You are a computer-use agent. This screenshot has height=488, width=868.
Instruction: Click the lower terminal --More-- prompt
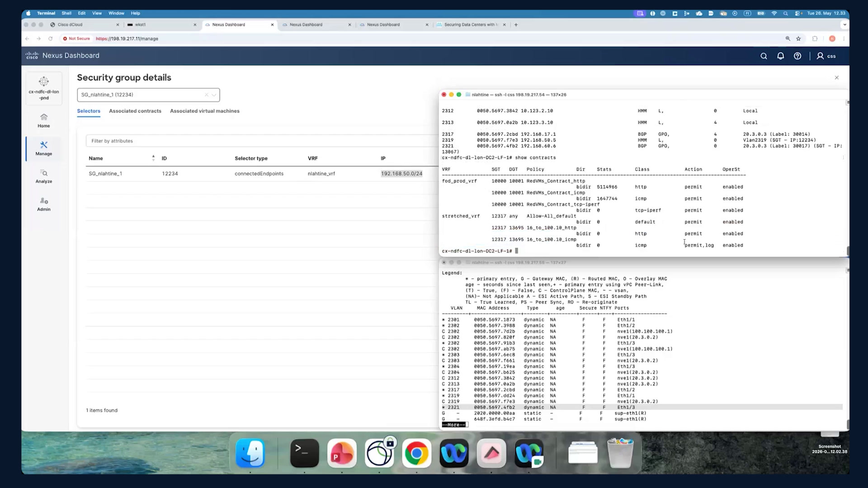454,425
